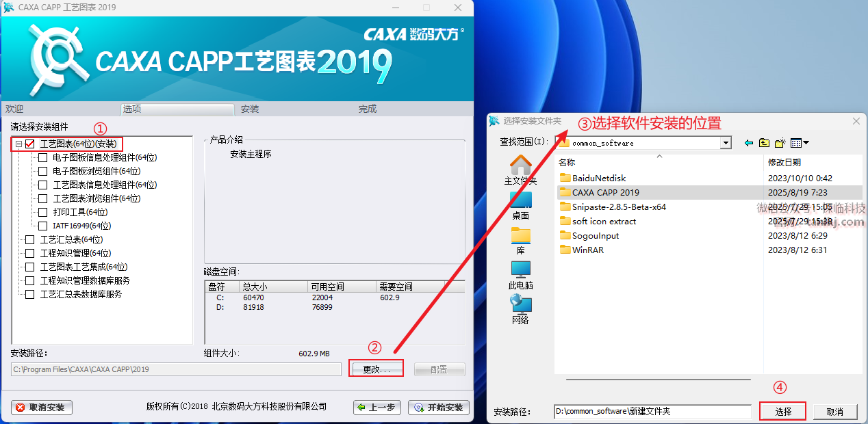868x424 pixels.
Task: Click the 需要空间 column header
Action: pyautogui.click(x=411, y=287)
